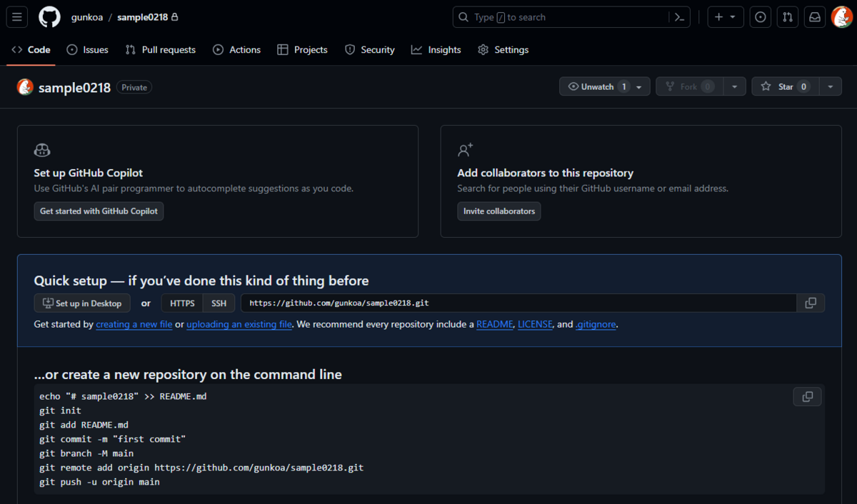Click the 'git push -u origin main' line
Image resolution: width=857 pixels, height=504 pixels.
point(100,482)
